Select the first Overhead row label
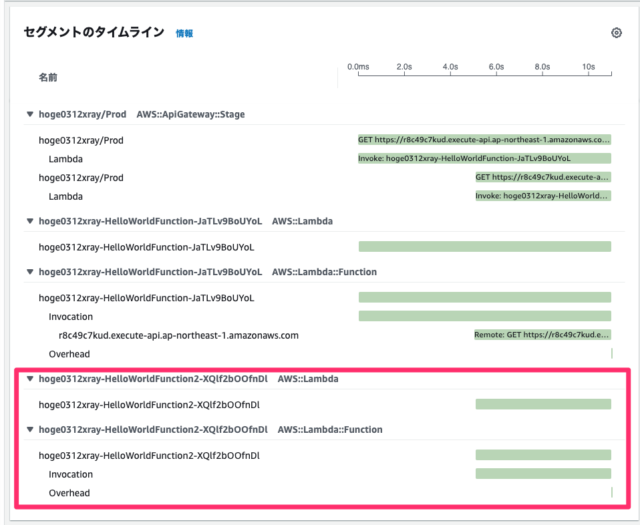Viewport: 640px width, 525px height. pos(69,354)
